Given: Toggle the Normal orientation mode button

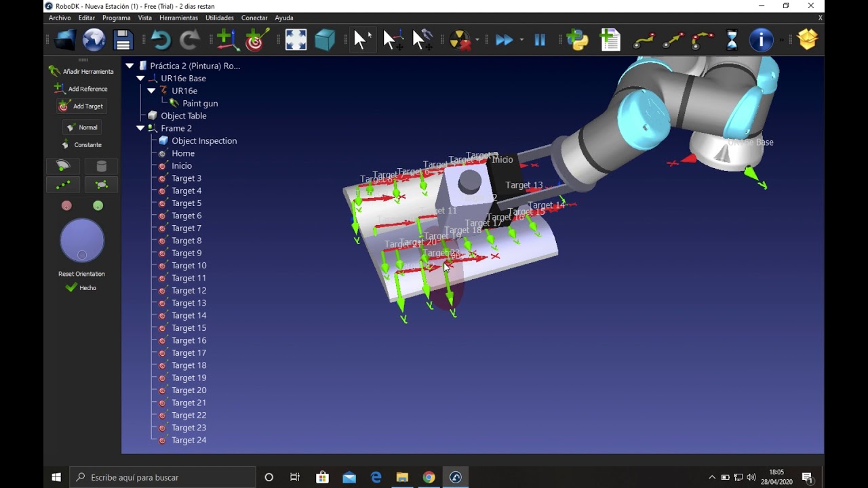Looking at the screenshot, I should pos(82,127).
